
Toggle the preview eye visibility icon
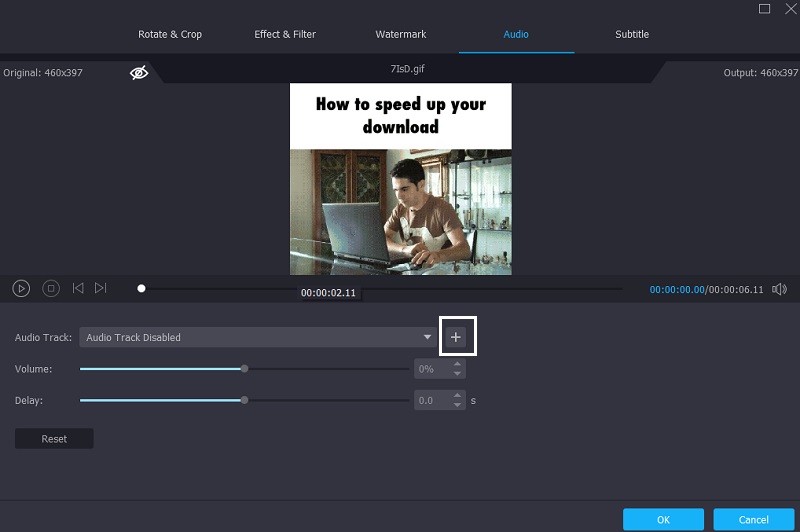pyautogui.click(x=139, y=73)
